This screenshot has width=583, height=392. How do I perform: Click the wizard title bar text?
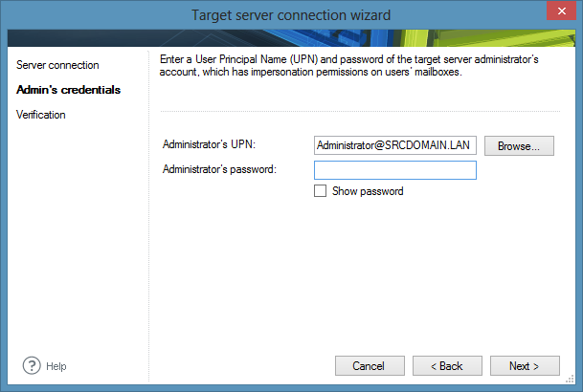coord(291,14)
